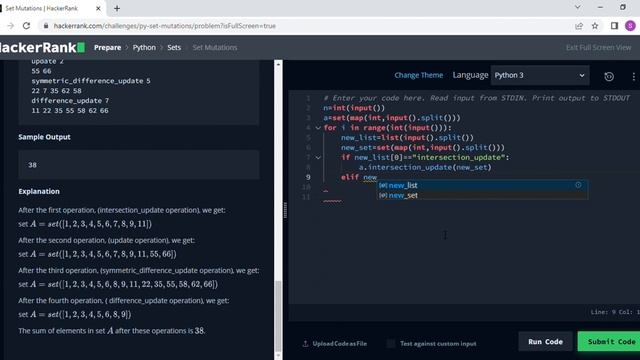Viewport: 640px width, 360px height.
Task: Open the editor's more options dots
Action: [633, 76]
